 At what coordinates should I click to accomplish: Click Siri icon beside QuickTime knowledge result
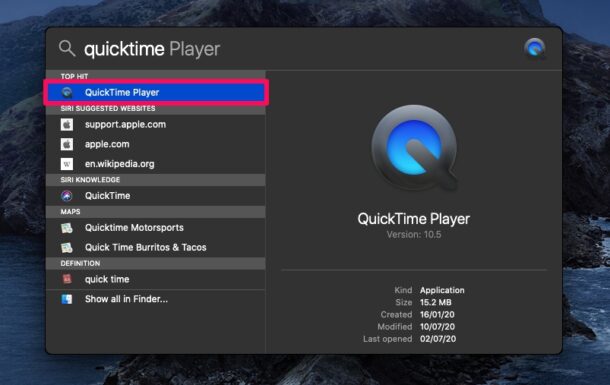coord(67,196)
